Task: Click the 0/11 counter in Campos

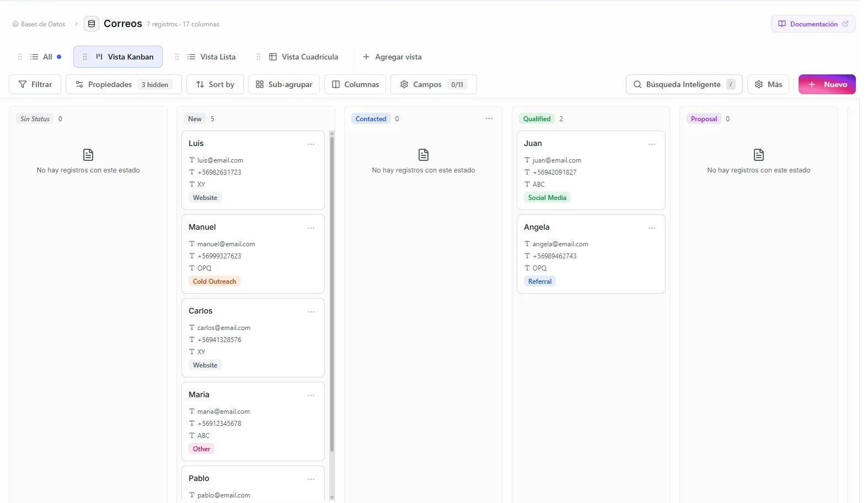Action: click(x=457, y=84)
